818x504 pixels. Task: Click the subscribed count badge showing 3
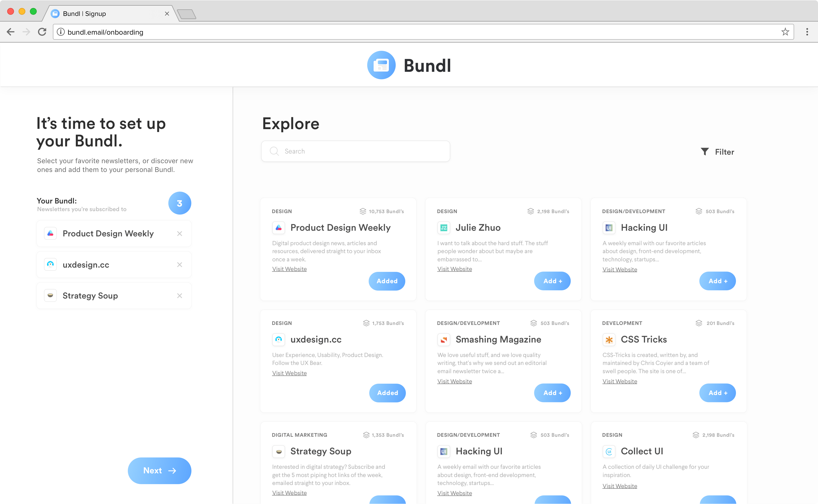pyautogui.click(x=180, y=203)
